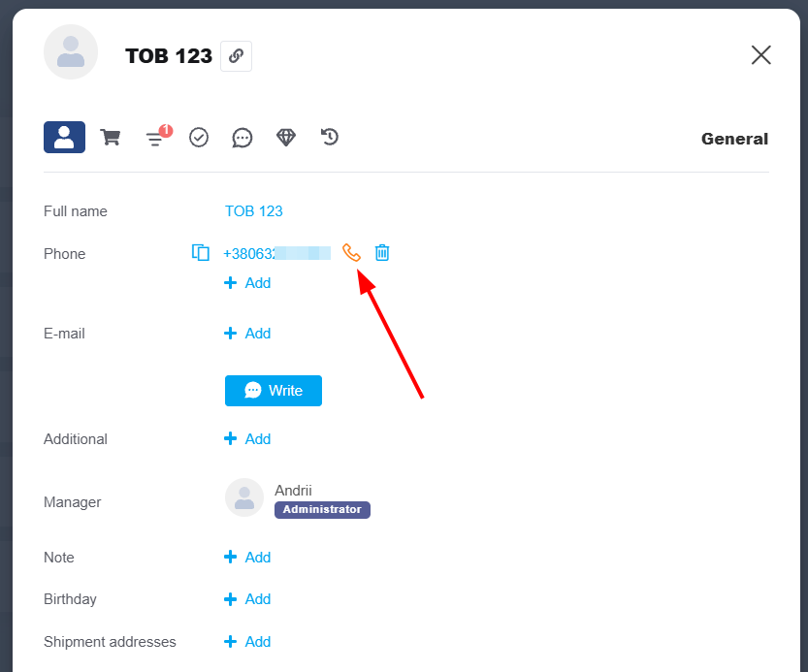Open the filter tab with badge
Viewport: 808px width, 672px height.
tap(155, 139)
